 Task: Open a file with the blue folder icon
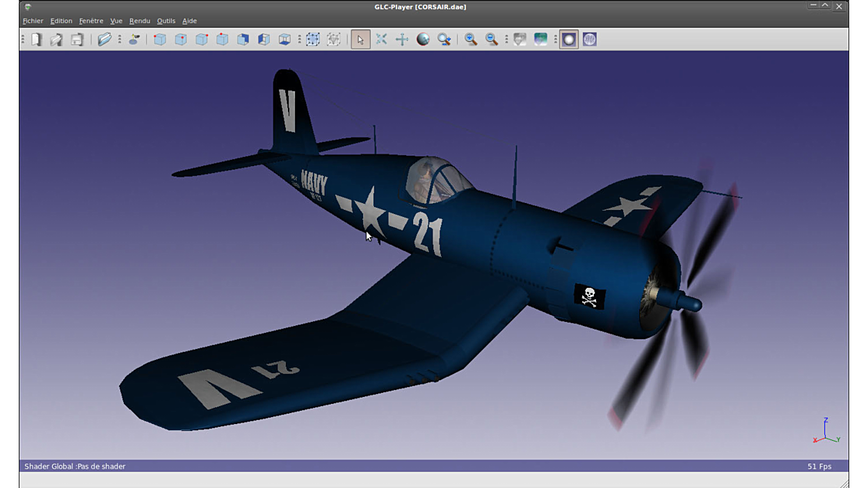pos(104,40)
